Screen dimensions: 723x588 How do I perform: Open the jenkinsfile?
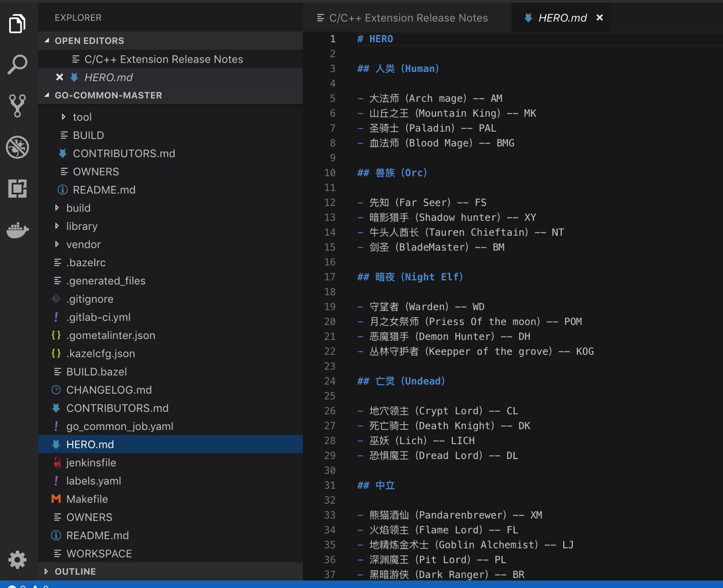[x=170, y=462]
